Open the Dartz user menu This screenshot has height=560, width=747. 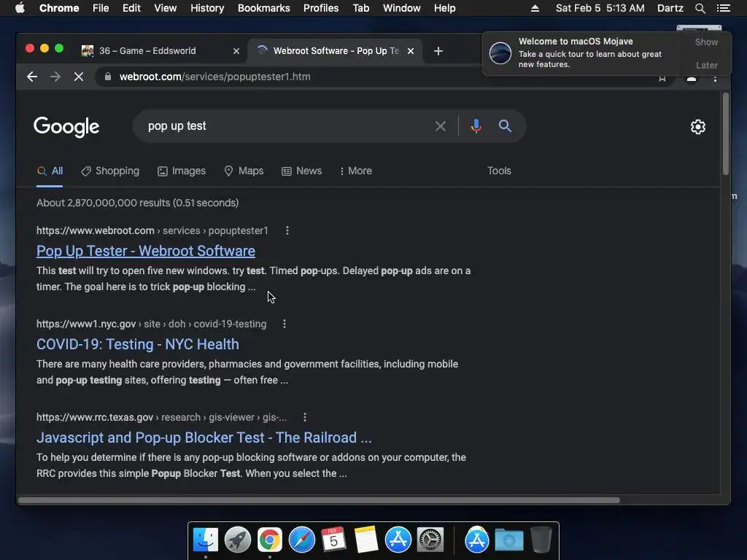670,8
